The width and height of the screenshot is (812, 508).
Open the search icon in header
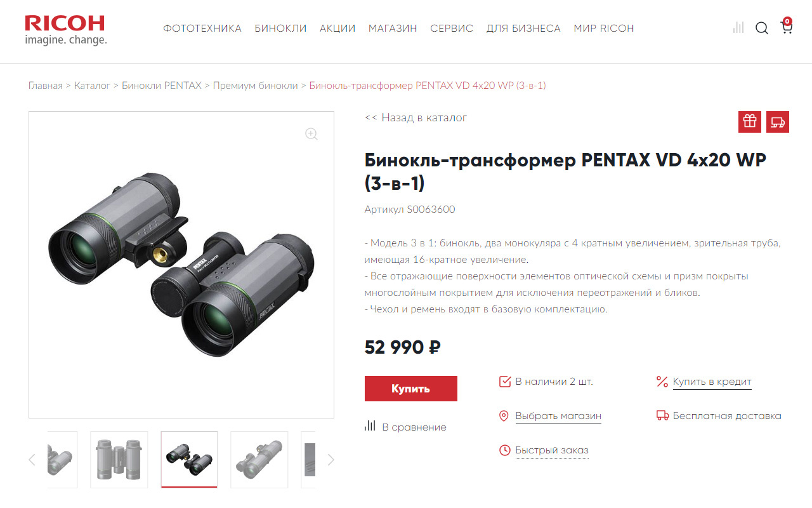762,28
